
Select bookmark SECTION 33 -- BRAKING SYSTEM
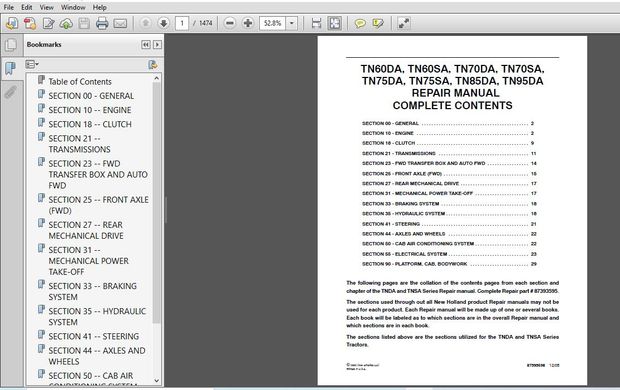tap(93, 291)
